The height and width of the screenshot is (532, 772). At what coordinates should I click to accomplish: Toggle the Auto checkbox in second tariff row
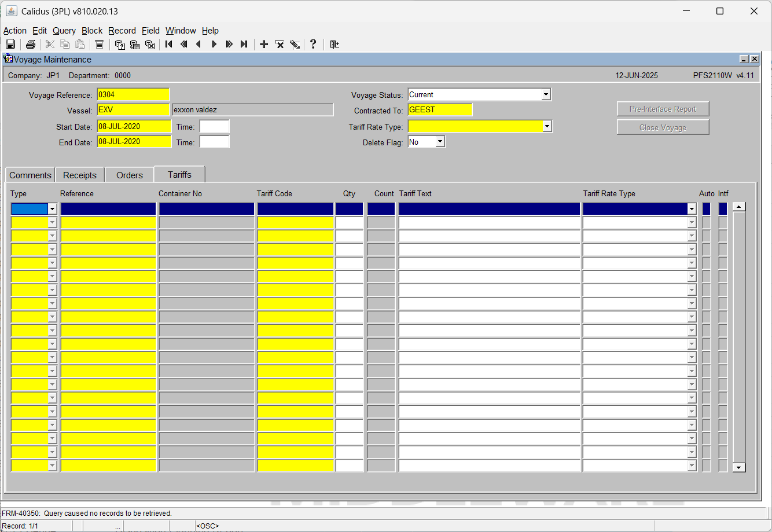[706, 223]
